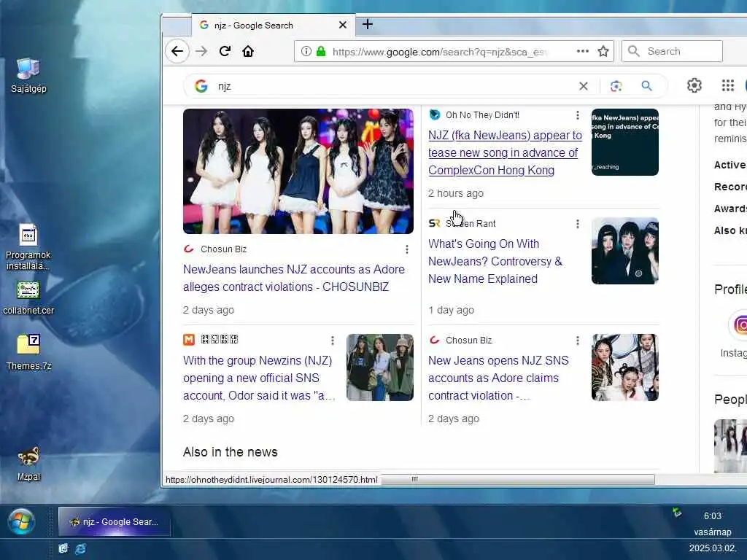
Task: Click the Newzins article street photo thumbnail
Action: pos(379,367)
